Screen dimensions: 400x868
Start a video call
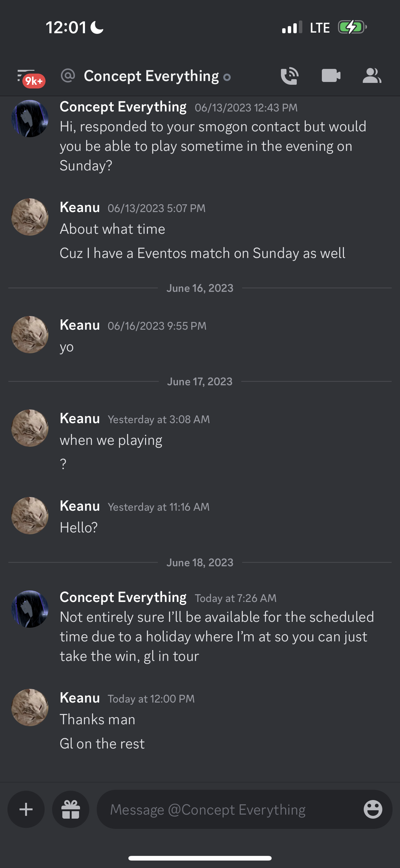tap(331, 76)
